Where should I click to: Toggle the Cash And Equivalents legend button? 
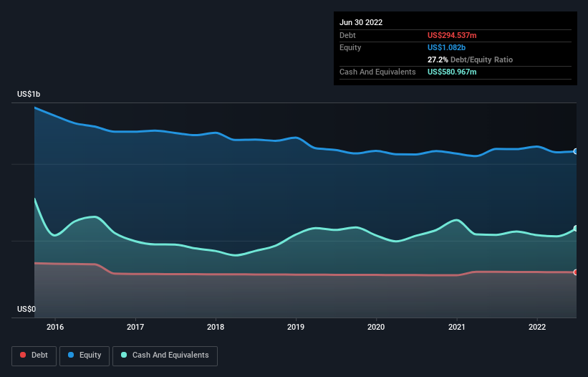[x=165, y=355]
